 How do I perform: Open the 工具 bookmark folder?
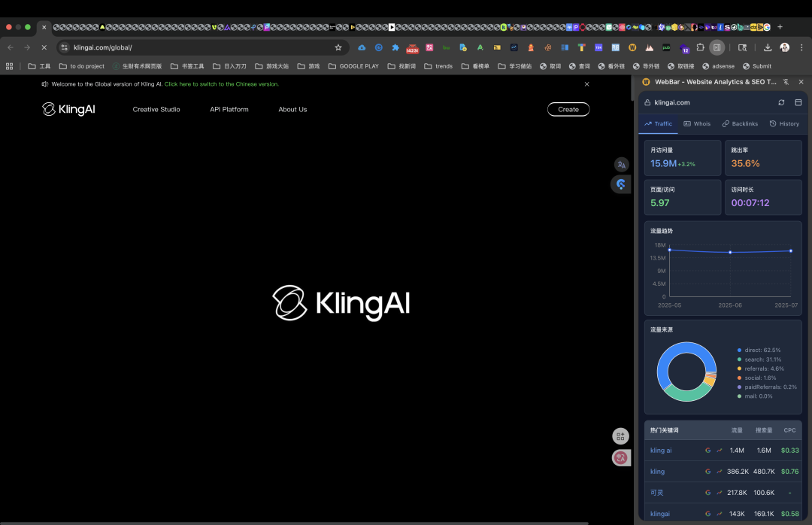(x=39, y=66)
